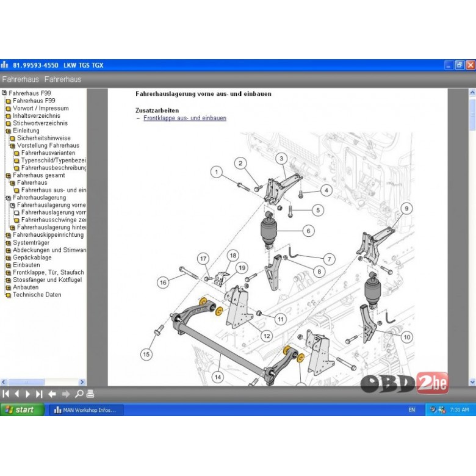Click the forward history arrow
This screenshot has height=476, width=476.
tap(66, 394)
